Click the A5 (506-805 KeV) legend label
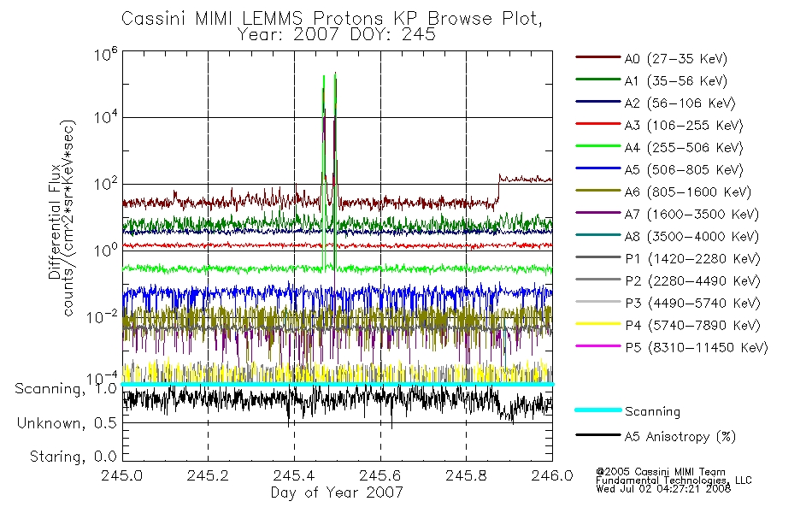The height and width of the screenshot is (513, 812). (683, 170)
